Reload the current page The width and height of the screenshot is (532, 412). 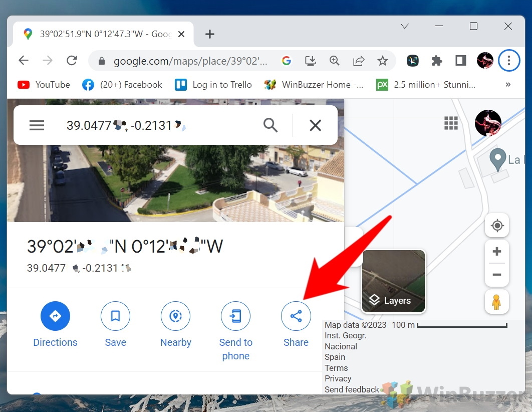point(72,61)
